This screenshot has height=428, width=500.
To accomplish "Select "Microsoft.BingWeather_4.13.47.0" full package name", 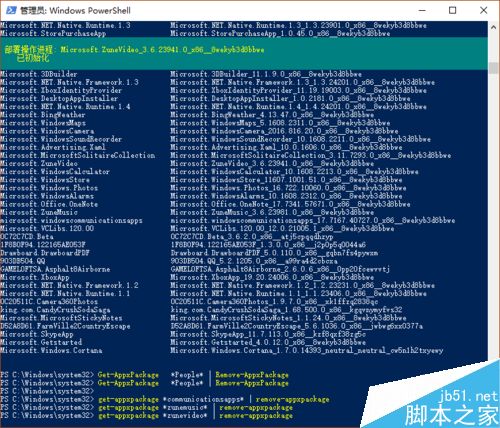I will (272, 115).
